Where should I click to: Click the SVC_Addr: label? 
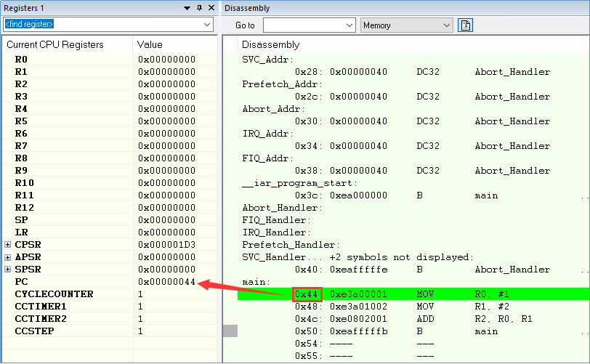click(267, 60)
